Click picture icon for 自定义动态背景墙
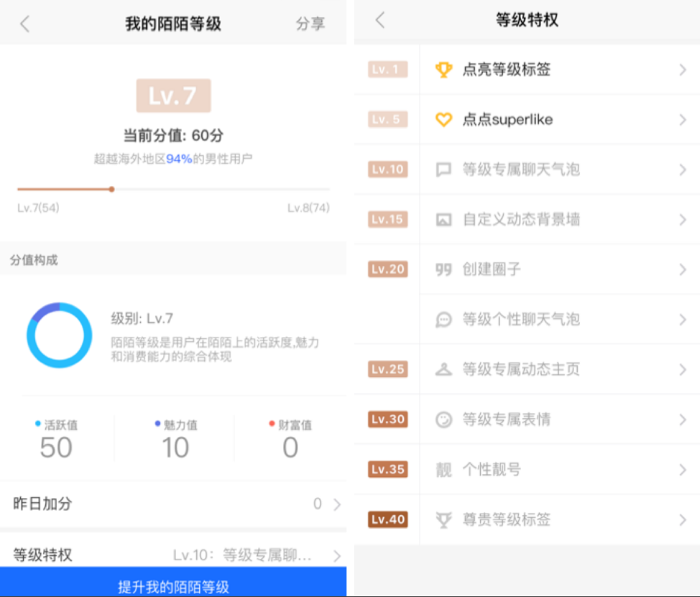The image size is (700, 597). pyautogui.click(x=443, y=220)
